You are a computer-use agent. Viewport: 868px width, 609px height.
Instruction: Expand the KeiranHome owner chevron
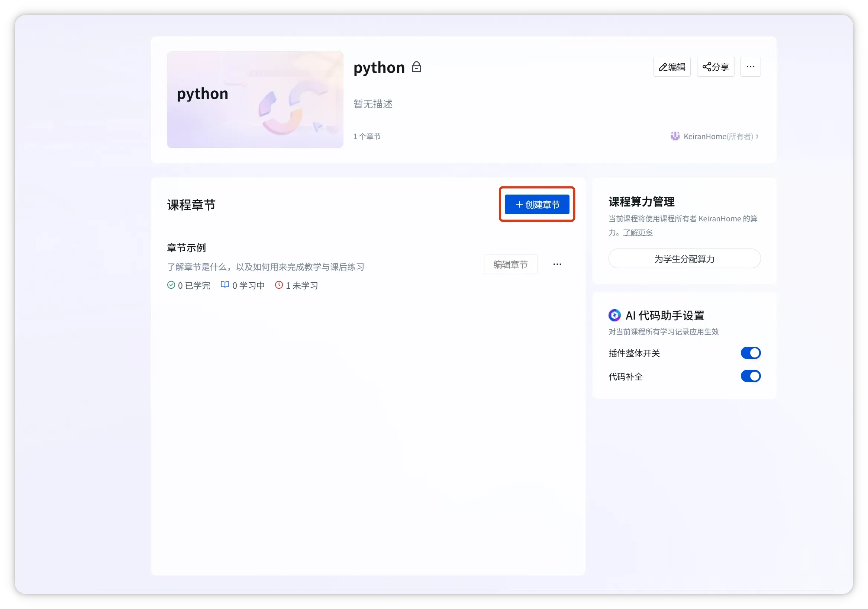757,137
